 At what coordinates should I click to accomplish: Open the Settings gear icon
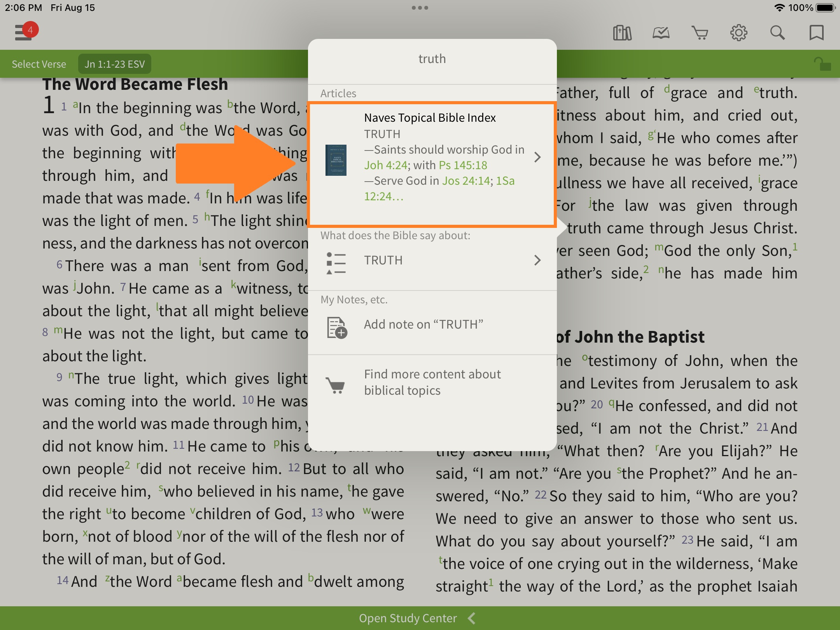click(x=738, y=33)
